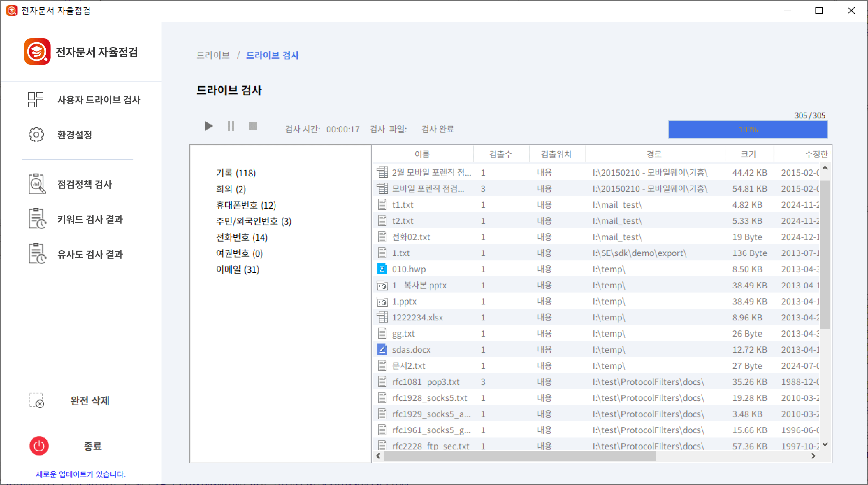Viewport: 868px width, 485px height.
Task: Open the 새로운 업데이트가 있습니다 link
Action: (x=81, y=474)
